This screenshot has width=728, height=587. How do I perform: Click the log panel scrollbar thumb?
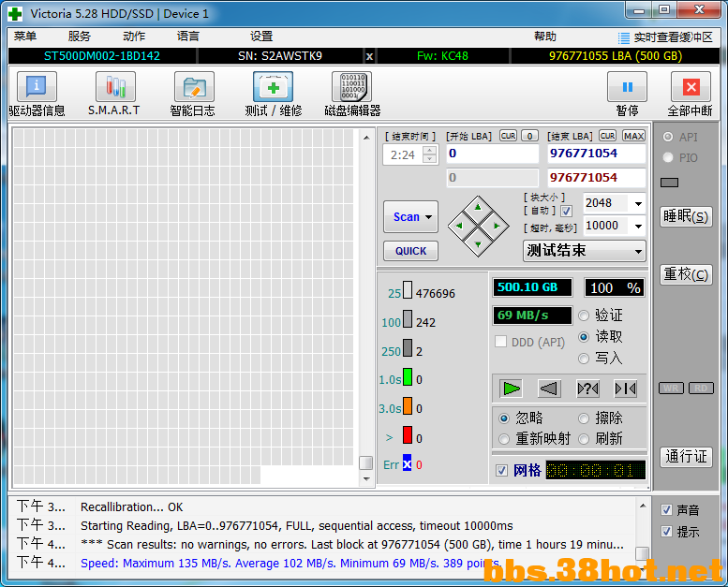tap(642, 553)
